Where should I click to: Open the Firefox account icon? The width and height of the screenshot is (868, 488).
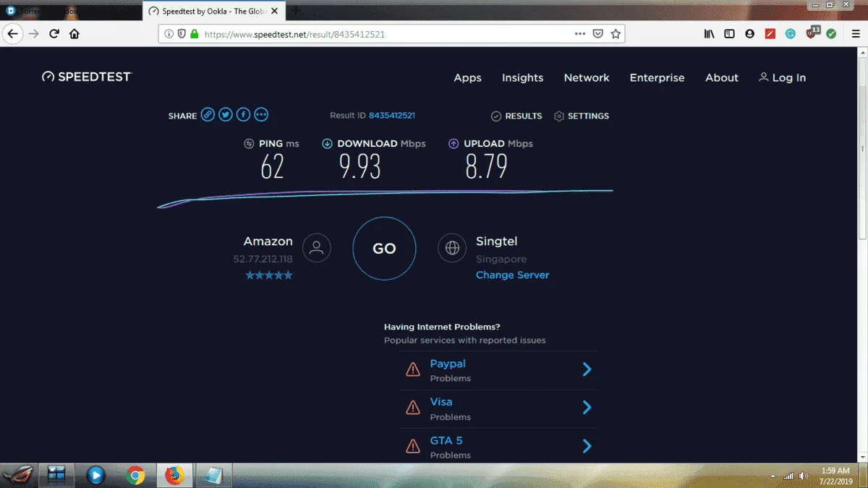[x=750, y=34]
